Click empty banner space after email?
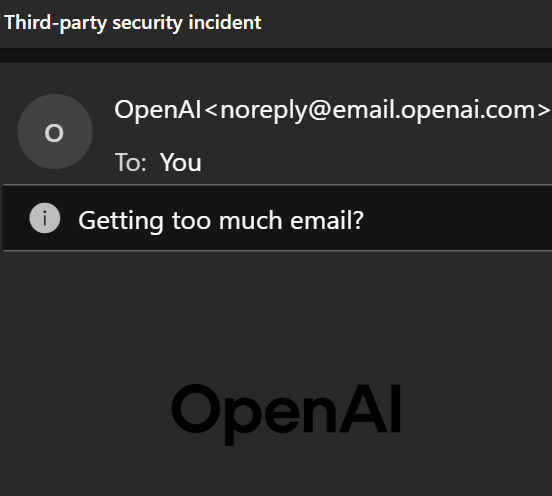 [x=458, y=218]
